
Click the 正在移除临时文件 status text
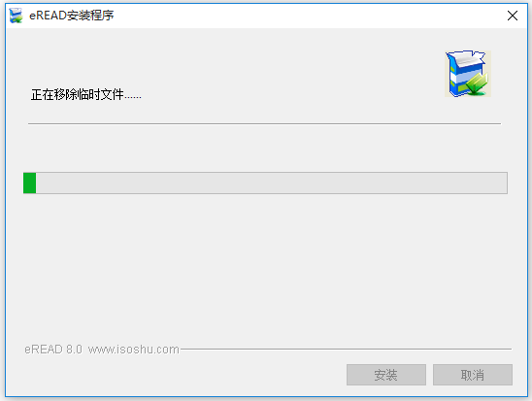77,94
